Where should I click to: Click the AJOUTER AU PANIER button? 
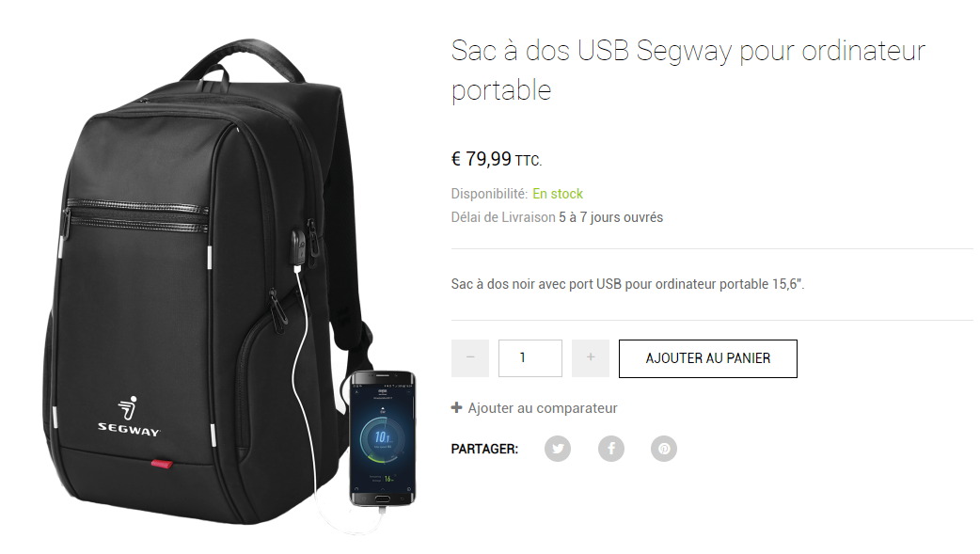[708, 358]
